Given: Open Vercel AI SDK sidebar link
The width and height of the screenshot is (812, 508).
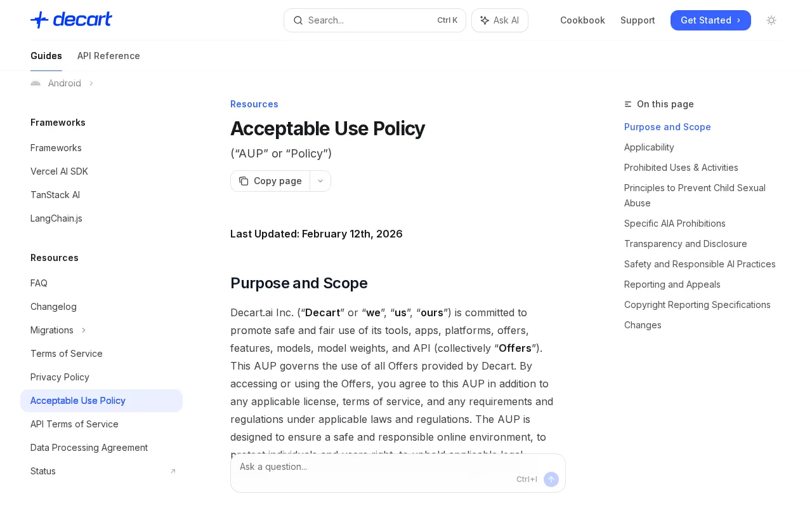Looking at the screenshot, I should click(x=59, y=171).
